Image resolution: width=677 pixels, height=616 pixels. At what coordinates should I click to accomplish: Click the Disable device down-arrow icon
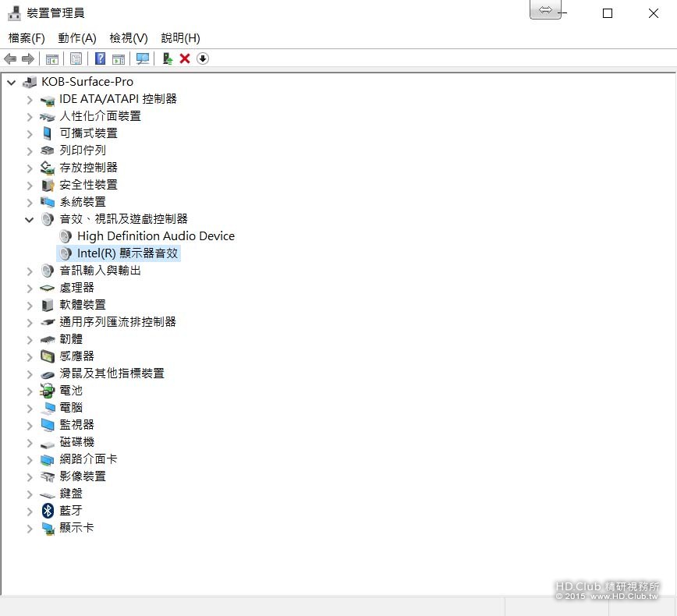(x=203, y=58)
